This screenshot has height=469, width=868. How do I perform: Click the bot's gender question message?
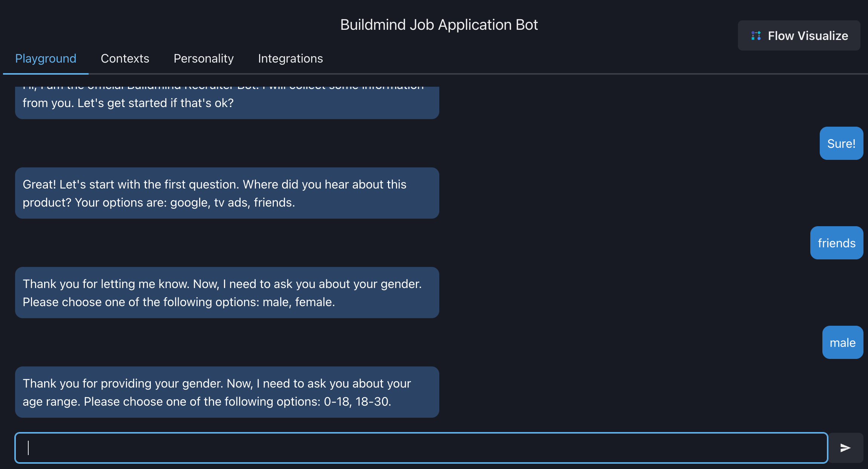pyautogui.click(x=227, y=293)
